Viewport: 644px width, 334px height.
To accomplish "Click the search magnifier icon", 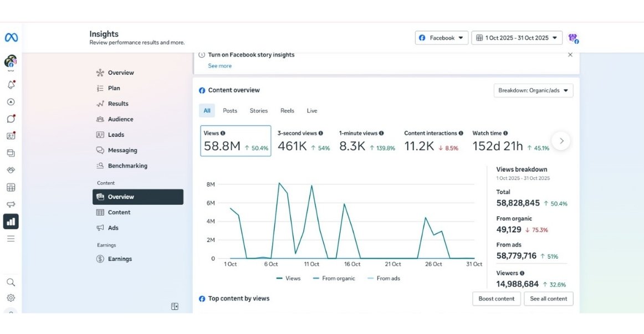I will [x=11, y=282].
